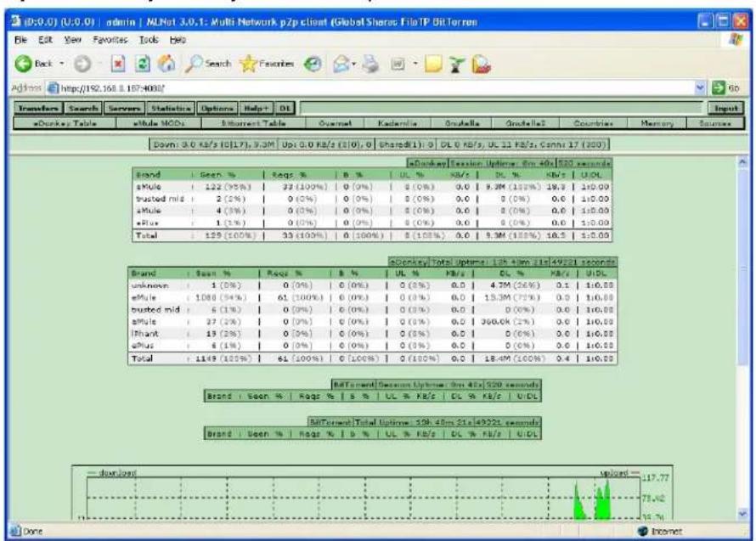The height and width of the screenshot is (541, 756).
Task: Click the MLNet command input field
Action: [x=501, y=108]
